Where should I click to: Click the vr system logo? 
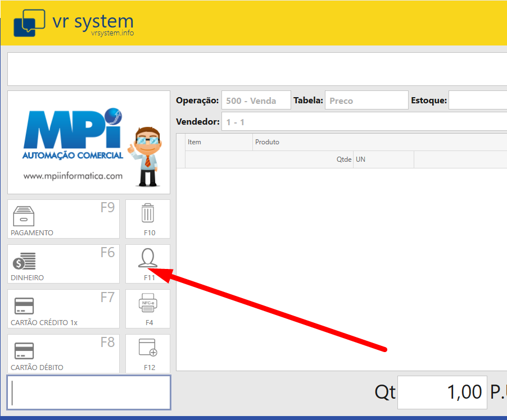[x=74, y=23]
